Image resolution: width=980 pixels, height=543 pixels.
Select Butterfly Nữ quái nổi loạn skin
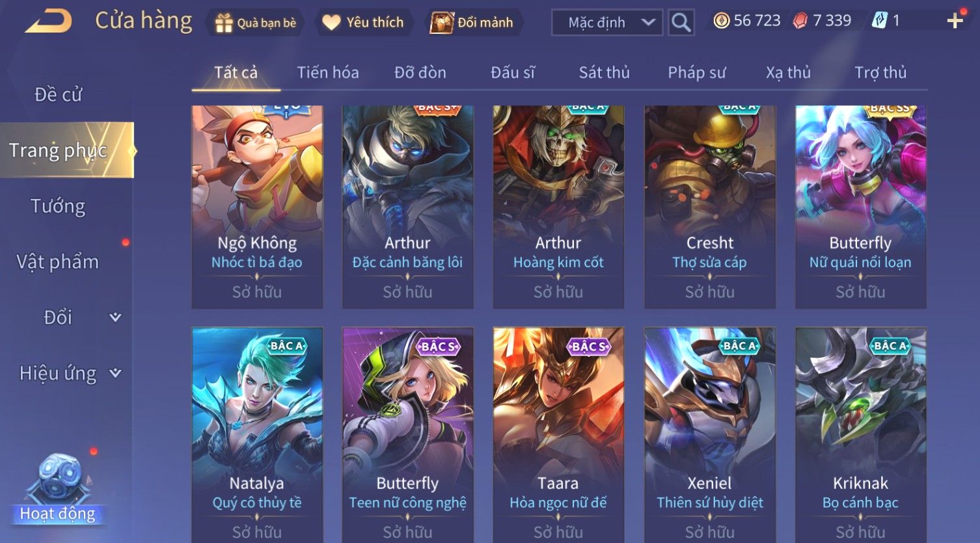(860, 207)
